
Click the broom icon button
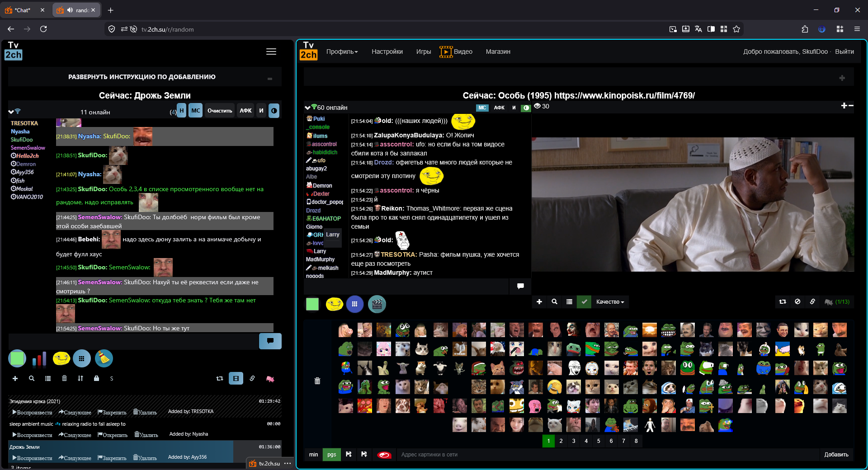pyautogui.click(x=104, y=359)
